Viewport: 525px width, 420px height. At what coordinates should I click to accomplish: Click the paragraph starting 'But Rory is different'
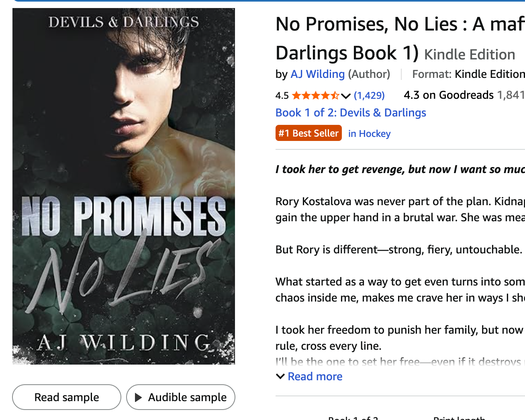coord(398,250)
